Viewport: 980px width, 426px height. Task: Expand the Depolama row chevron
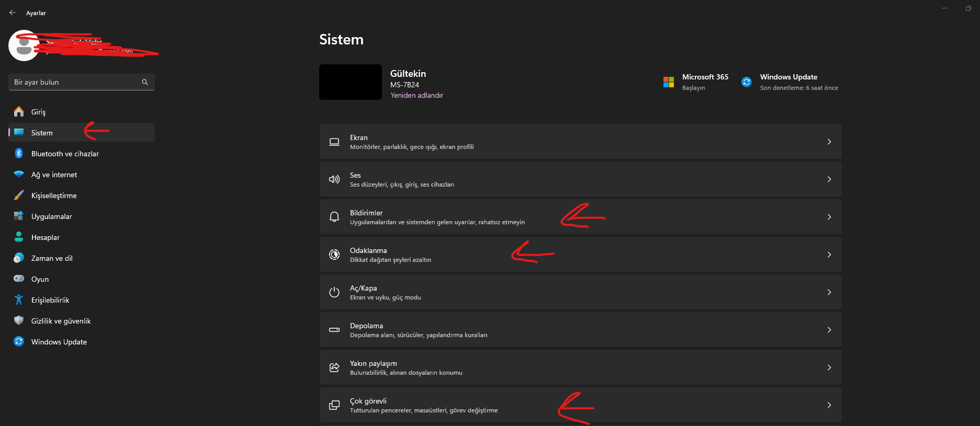click(829, 330)
